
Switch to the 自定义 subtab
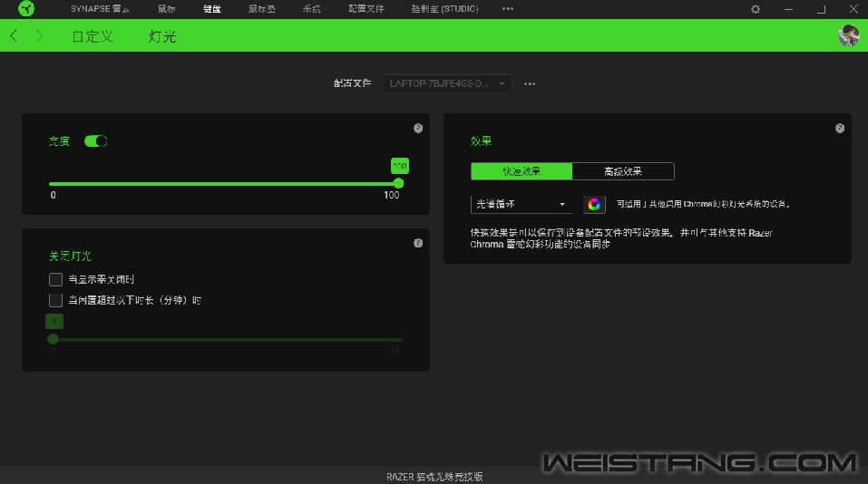pos(93,36)
